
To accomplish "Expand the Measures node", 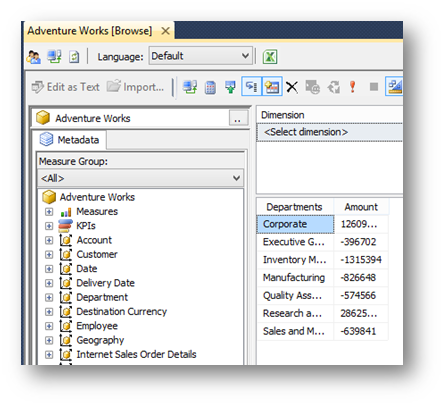I will 49,212.
